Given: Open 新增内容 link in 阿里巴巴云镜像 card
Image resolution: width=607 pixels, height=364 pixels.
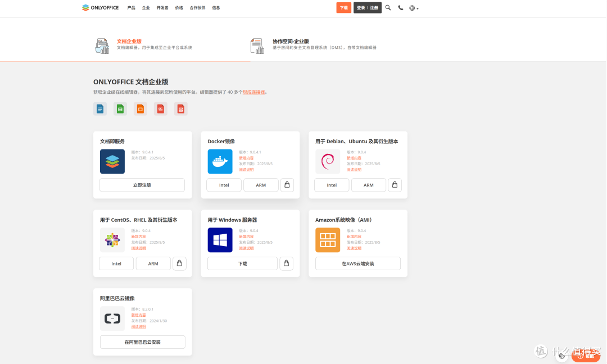Looking at the screenshot, I should coord(139,315).
